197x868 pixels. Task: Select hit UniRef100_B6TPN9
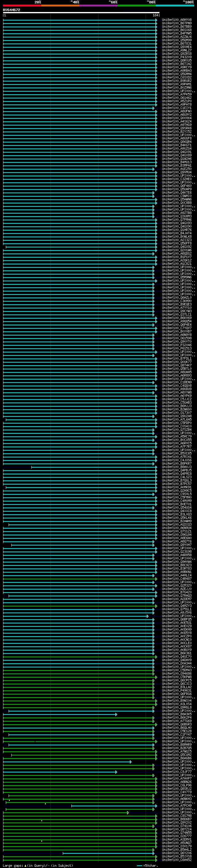[176, 23]
